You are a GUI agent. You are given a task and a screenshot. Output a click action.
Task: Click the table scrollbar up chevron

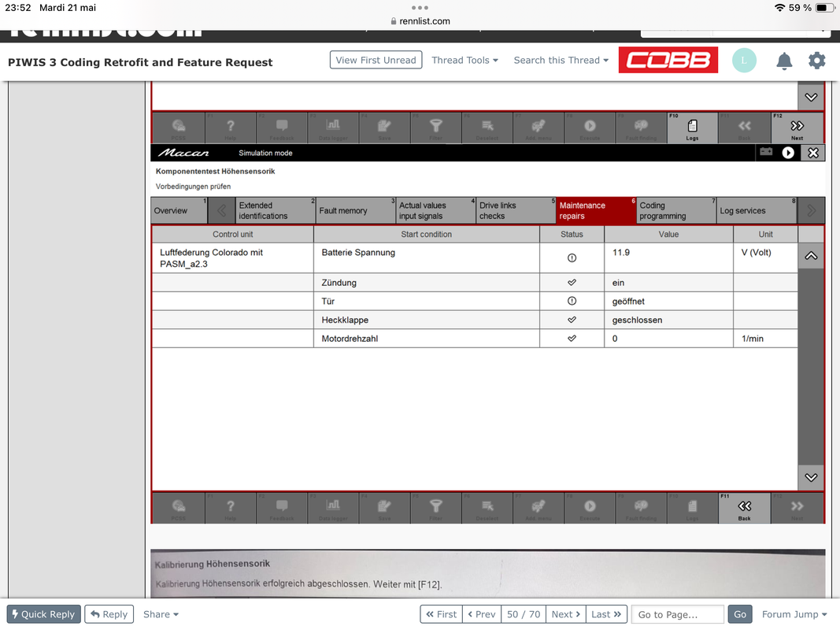pos(811,256)
